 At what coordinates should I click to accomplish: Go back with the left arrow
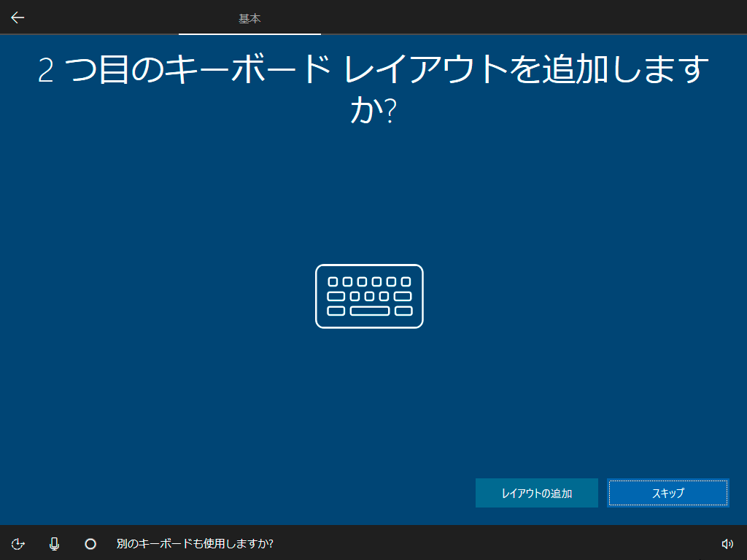tap(18, 17)
